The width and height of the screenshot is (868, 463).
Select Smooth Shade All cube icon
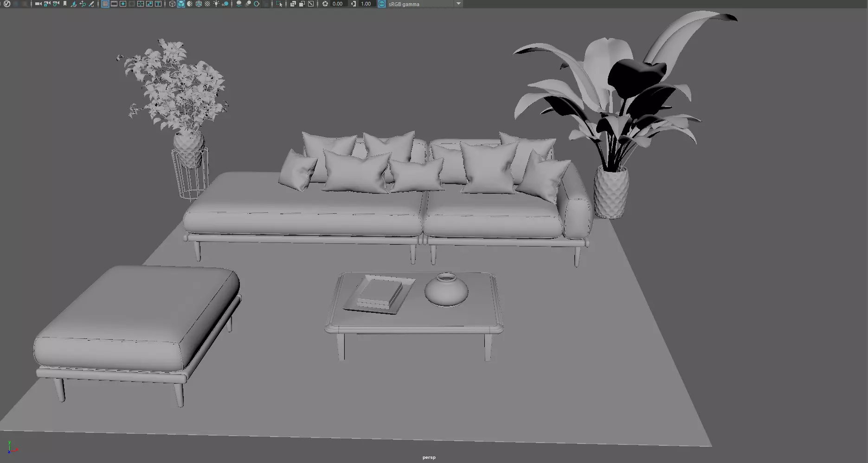pos(181,4)
